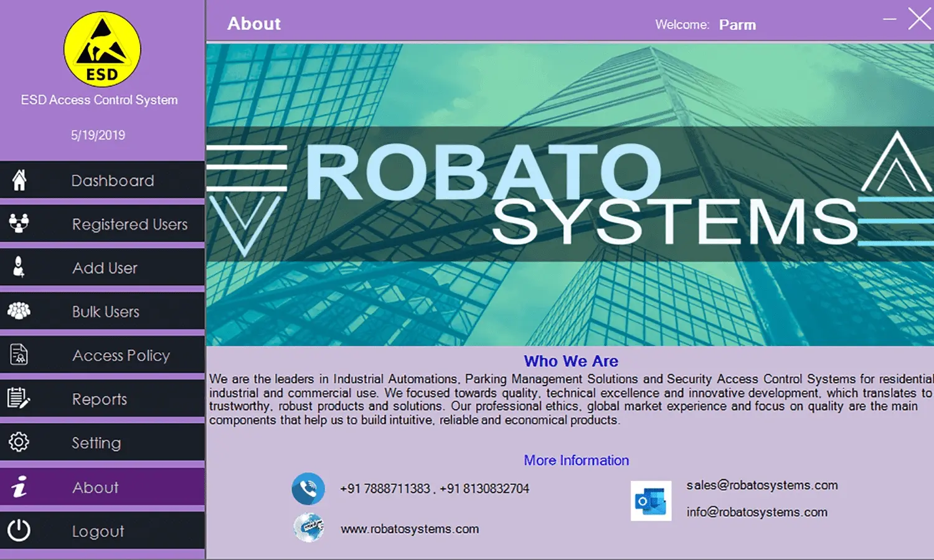The width and height of the screenshot is (934, 560).
Task: Click the blue phone icon
Action: tap(308, 488)
